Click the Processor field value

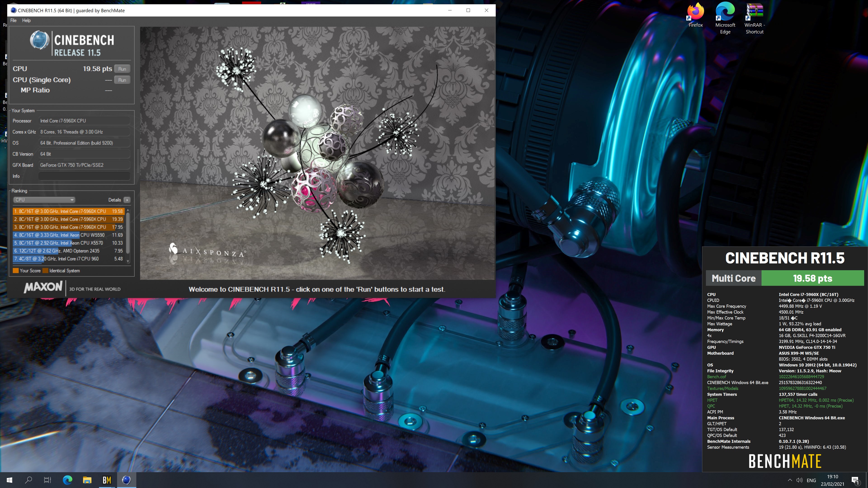84,121
